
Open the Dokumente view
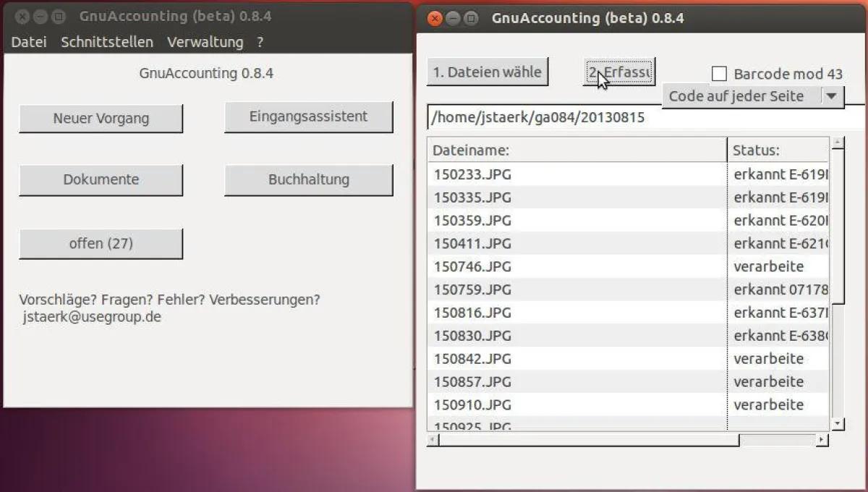[101, 179]
